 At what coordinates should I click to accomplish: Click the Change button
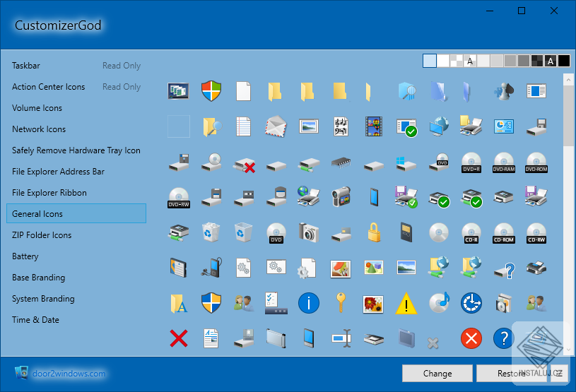pyautogui.click(x=437, y=373)
